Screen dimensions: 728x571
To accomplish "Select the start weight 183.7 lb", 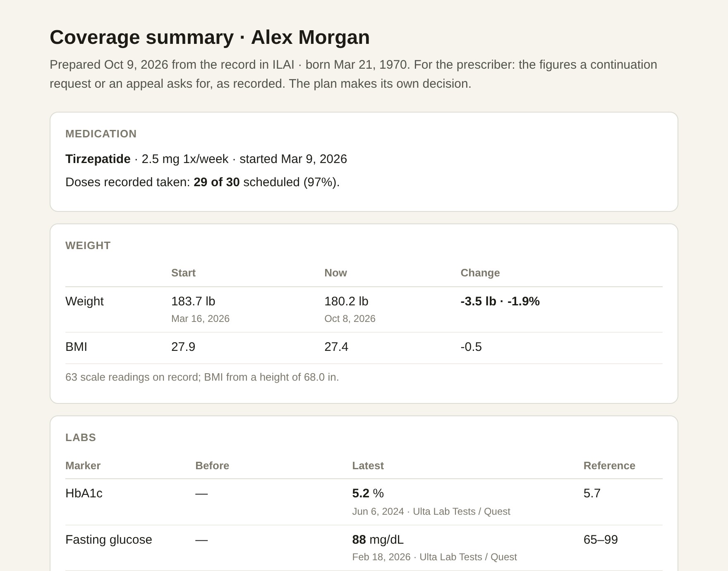I will pyautogui.click(x=193, y=301).
